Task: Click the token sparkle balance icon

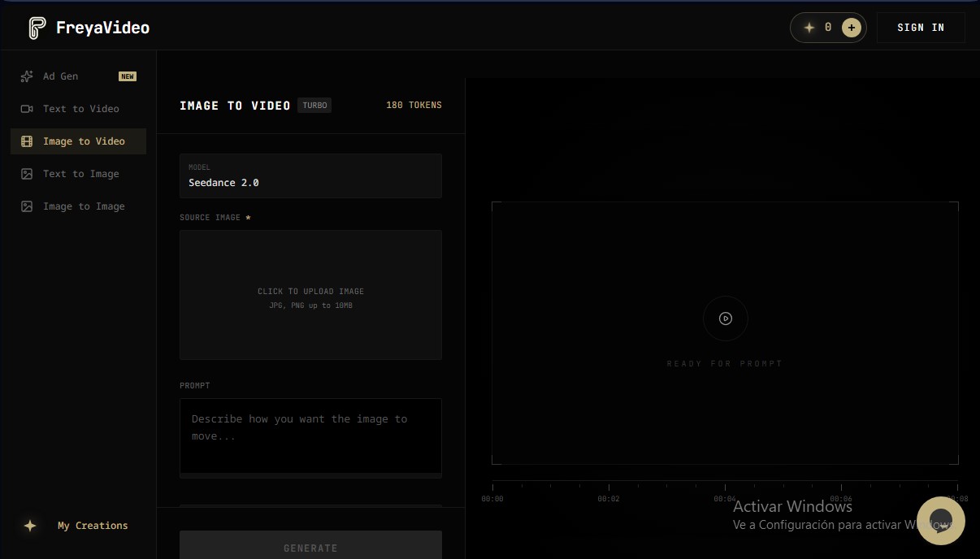Action: click(809, 28)
